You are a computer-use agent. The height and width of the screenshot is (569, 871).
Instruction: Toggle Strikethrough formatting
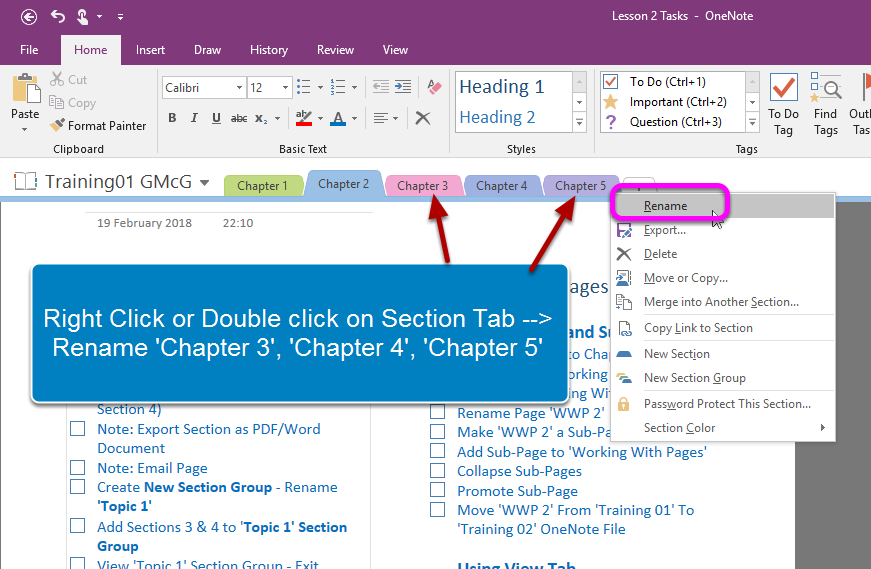point(239,118)
